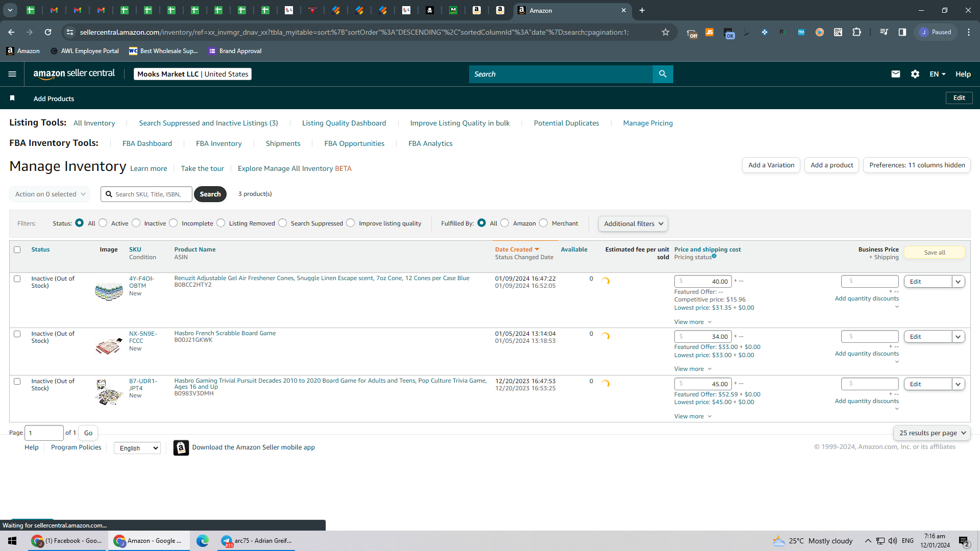The image size is (980, 551).
Task: Open Microsoft Edge from the taskbar
Action: [x=203, y=541]
